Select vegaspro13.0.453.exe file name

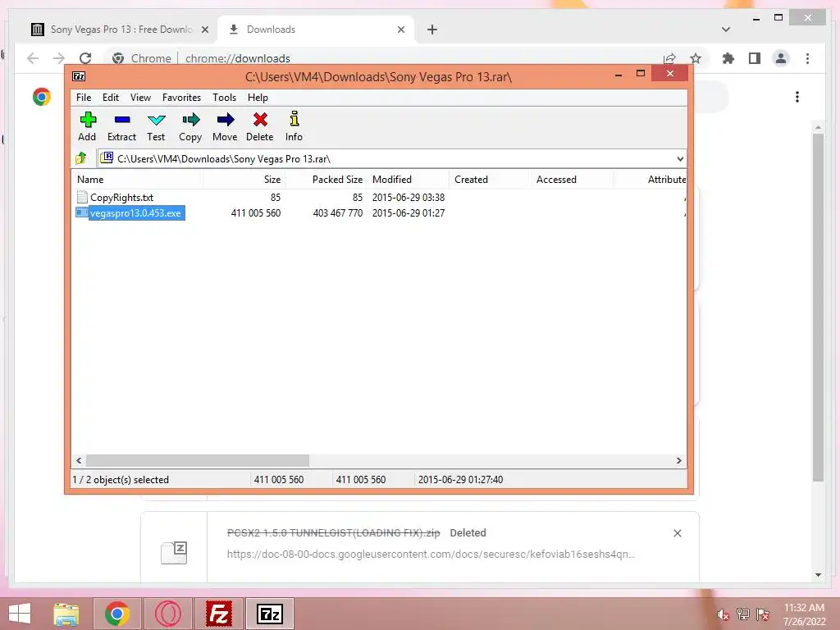point(135,213)
